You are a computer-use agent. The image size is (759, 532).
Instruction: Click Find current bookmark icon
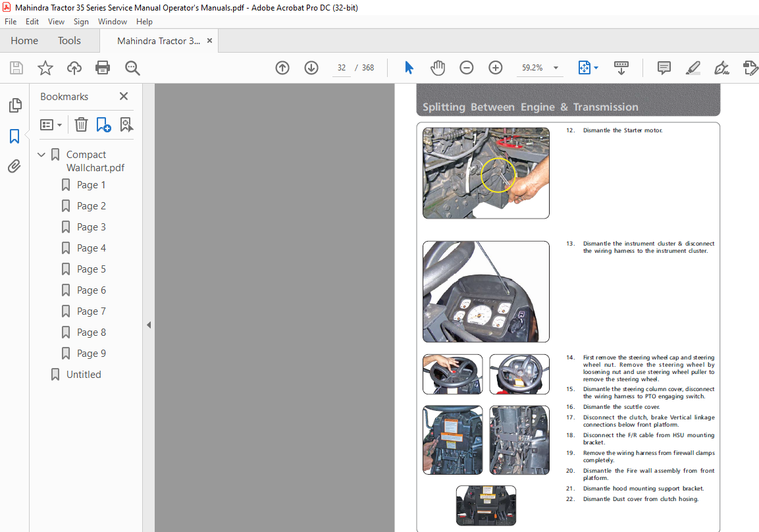pyautogui.click(x=126, y=125)
